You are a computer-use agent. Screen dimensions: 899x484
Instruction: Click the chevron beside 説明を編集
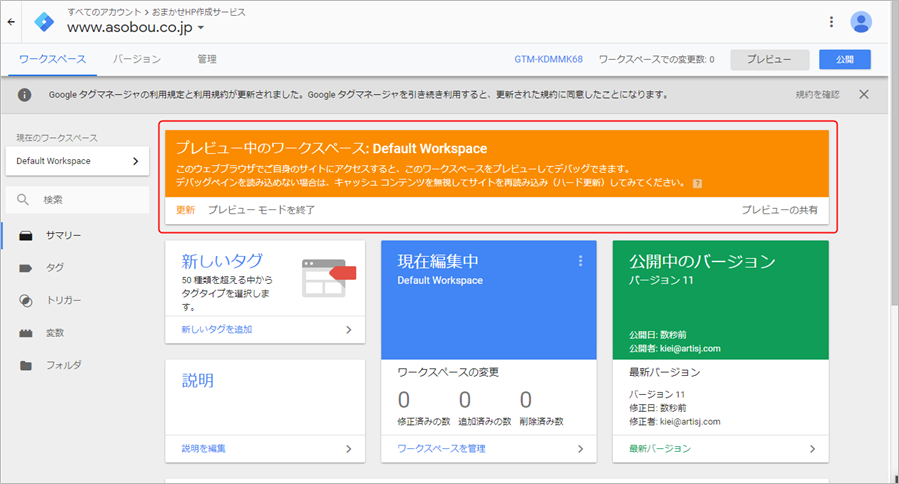(349, 449)
